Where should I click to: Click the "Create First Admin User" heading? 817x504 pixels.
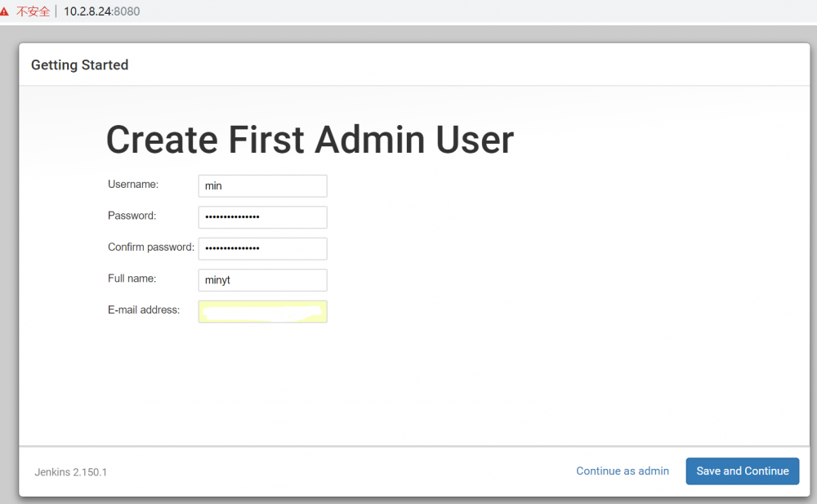tap(310, 140)
